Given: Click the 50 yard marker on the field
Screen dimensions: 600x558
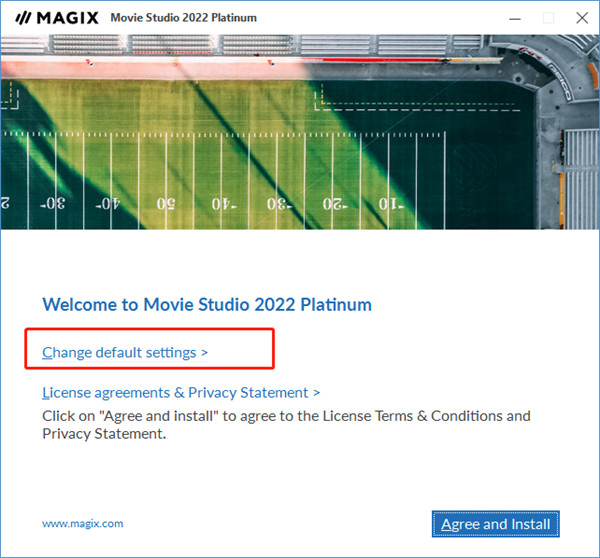Looking at the screenshot, I should 165,204.
